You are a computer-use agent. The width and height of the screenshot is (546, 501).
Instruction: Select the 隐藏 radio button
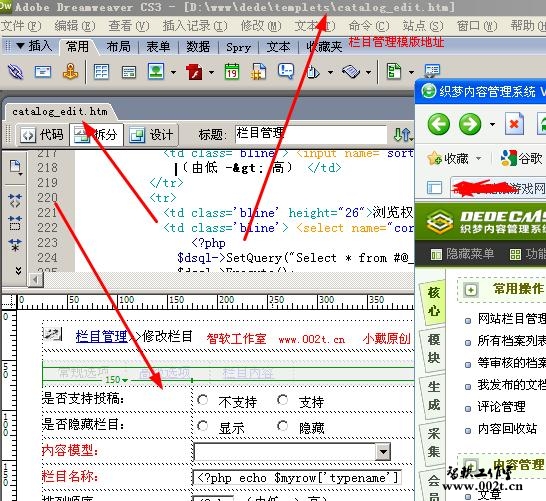click(283, 425)
